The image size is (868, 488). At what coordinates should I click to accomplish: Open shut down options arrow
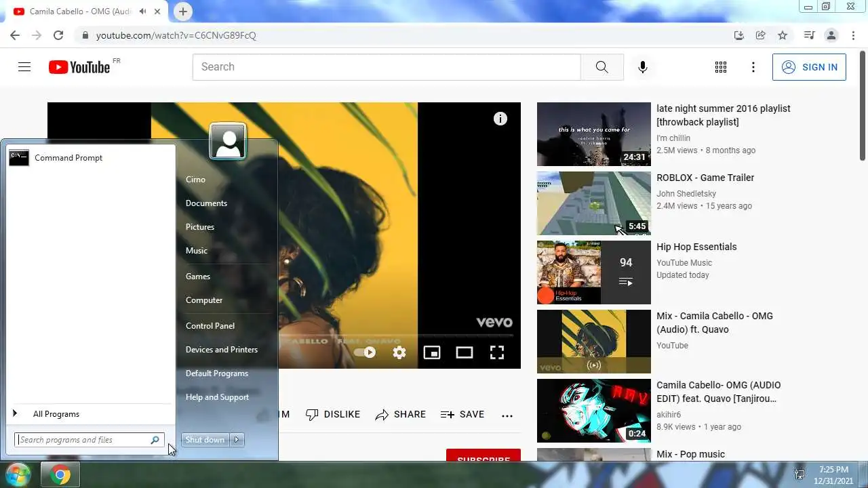coord(237,440)
